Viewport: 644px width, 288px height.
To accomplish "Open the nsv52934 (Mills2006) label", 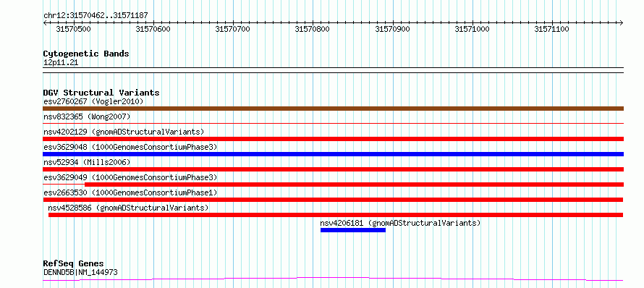I will pos(87,162).
